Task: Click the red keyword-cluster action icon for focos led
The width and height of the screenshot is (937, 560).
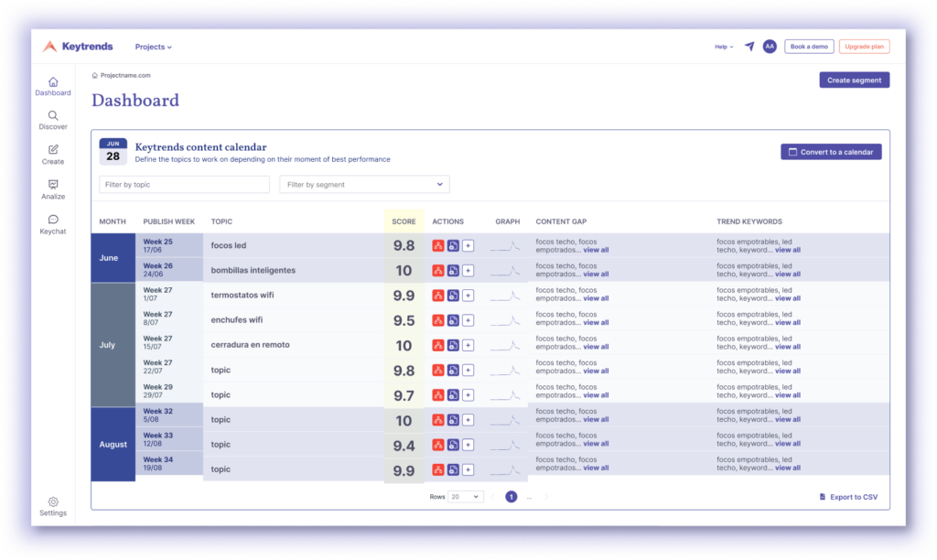Action: point(439,245)
